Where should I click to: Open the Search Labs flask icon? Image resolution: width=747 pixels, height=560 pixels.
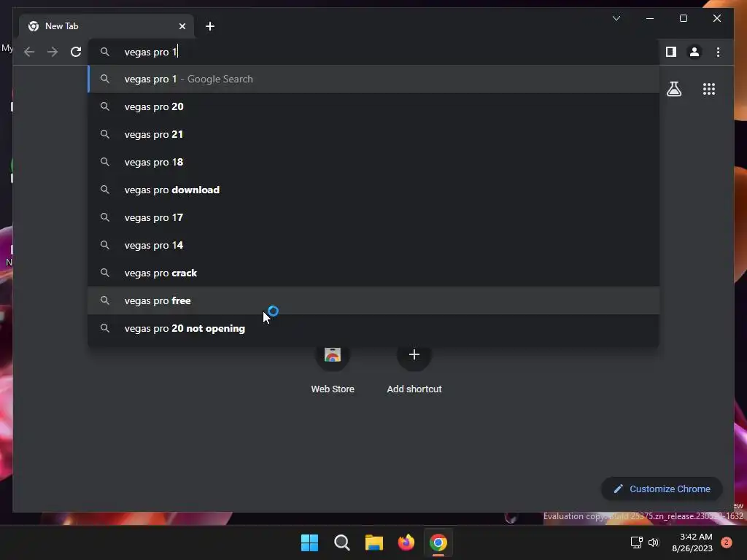tap(673, 89)
